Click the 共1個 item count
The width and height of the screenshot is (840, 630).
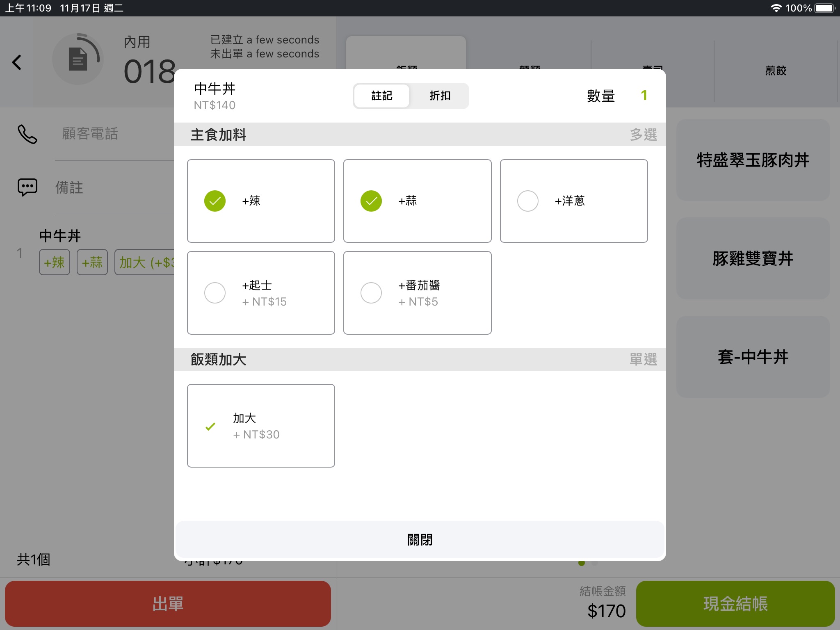pos(34,559)
